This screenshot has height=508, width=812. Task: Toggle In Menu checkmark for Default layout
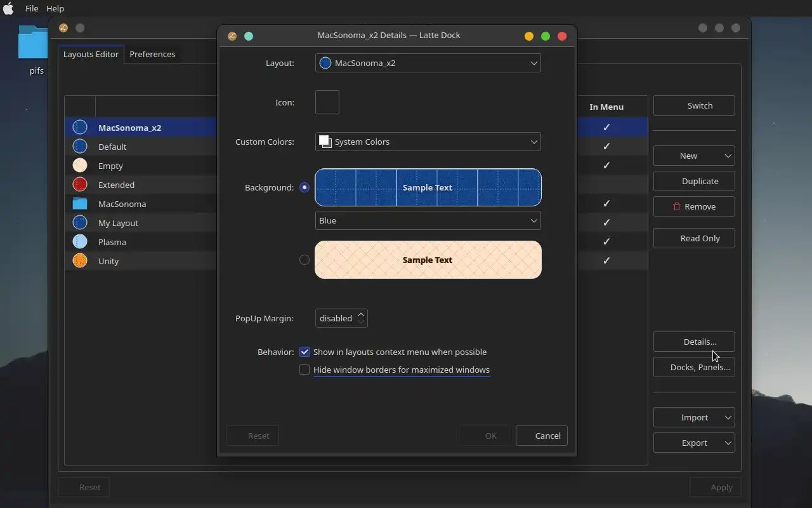pyautogui.click(x=606, y=147)
